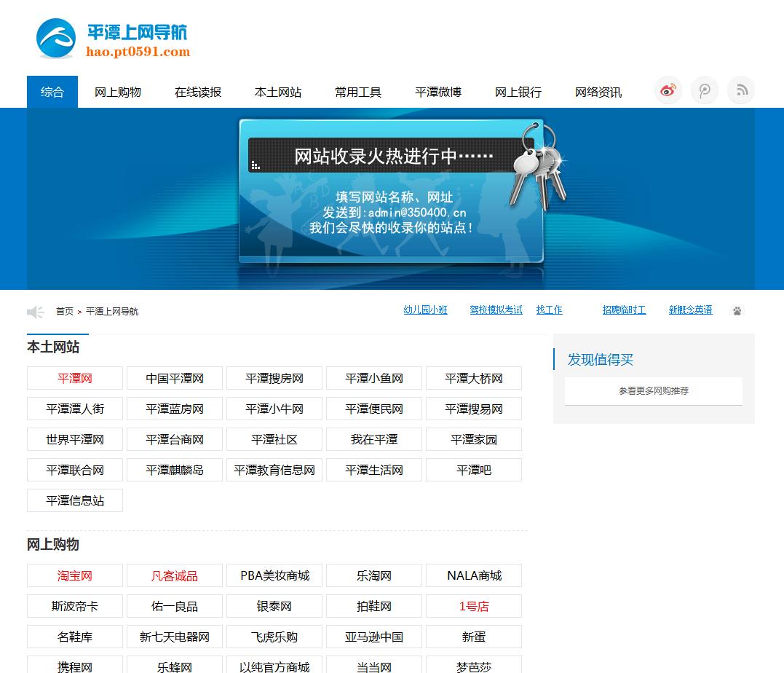The height and width of the screenshot is (673, 784).
Task: Open the 平潭网 local site link
Action: point(74,378)
